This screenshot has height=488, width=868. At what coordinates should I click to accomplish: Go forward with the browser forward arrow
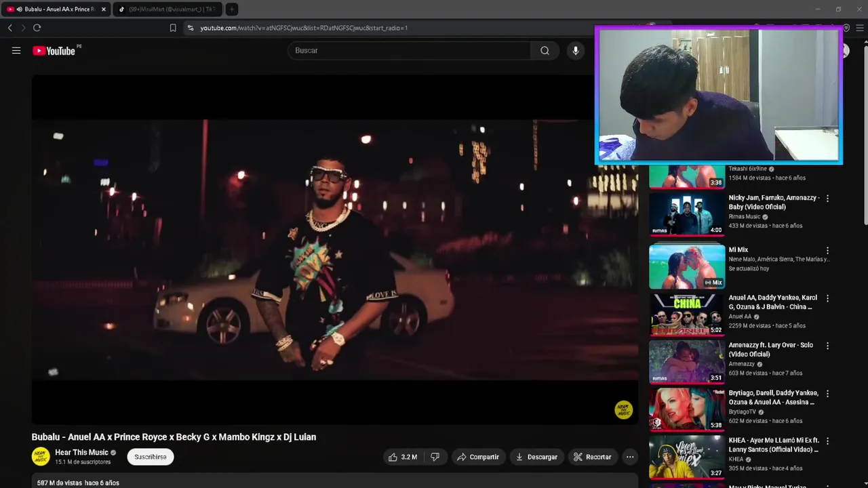(x=23, y=28)
